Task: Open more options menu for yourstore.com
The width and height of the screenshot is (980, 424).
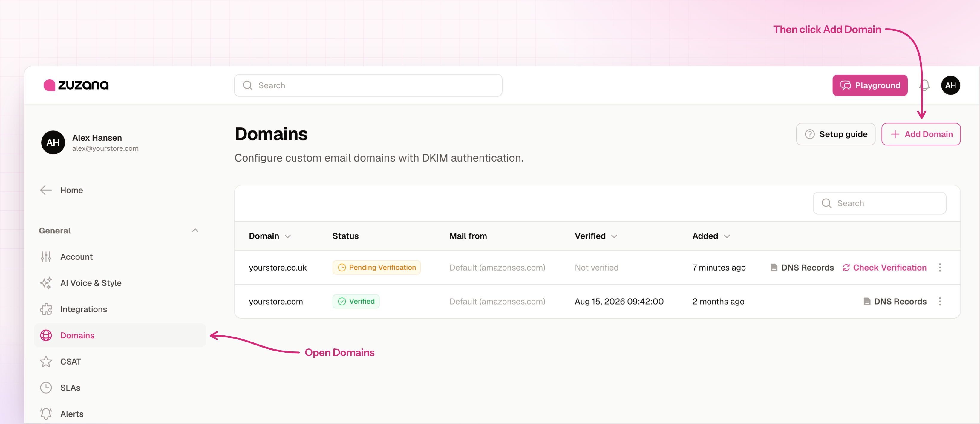Action: point(940,302)
